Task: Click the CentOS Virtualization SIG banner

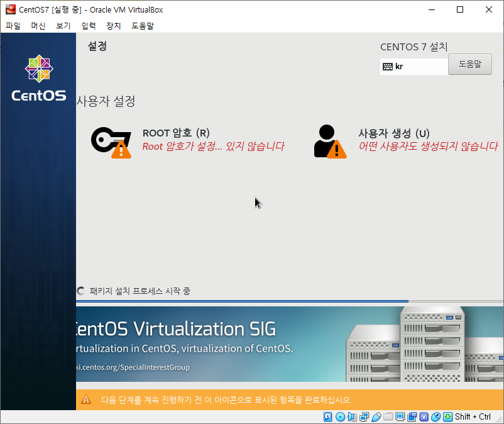Action: click(x=290, y=344)
